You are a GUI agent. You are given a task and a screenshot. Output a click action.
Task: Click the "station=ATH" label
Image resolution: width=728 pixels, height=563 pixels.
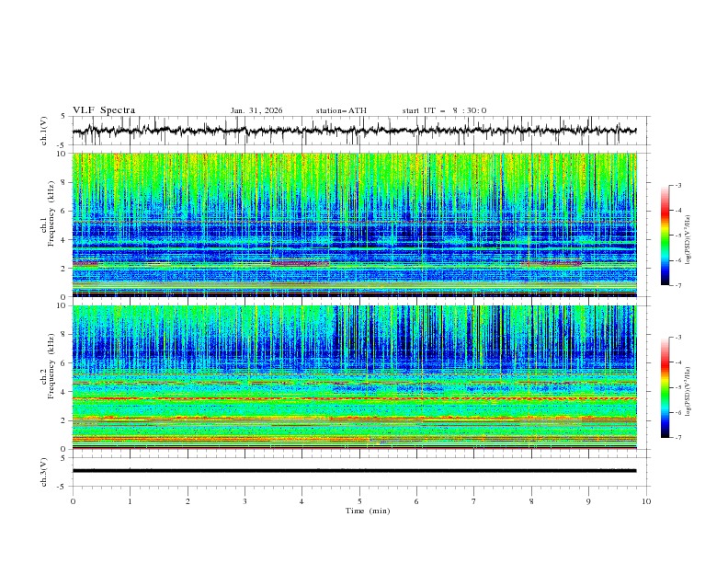click(341, 110)
